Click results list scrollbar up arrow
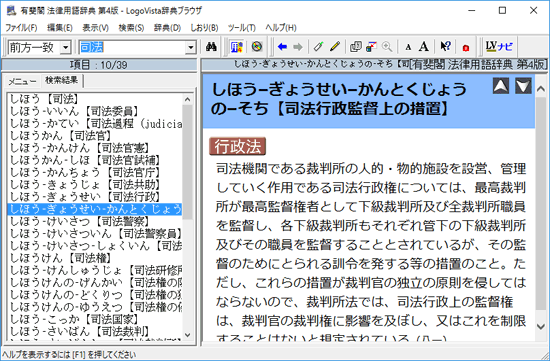Screen dimensions: 550x361 point(188,100)
